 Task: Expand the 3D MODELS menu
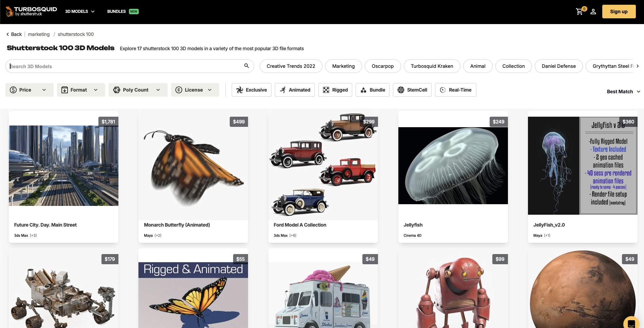pyautogui.click(x=80, y=12)
